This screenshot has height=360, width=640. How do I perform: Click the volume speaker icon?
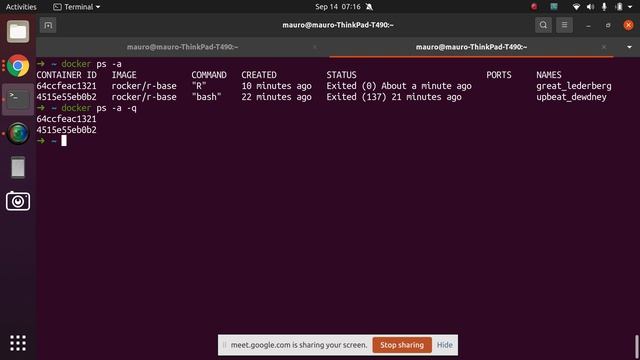click(x=590, y=7)
